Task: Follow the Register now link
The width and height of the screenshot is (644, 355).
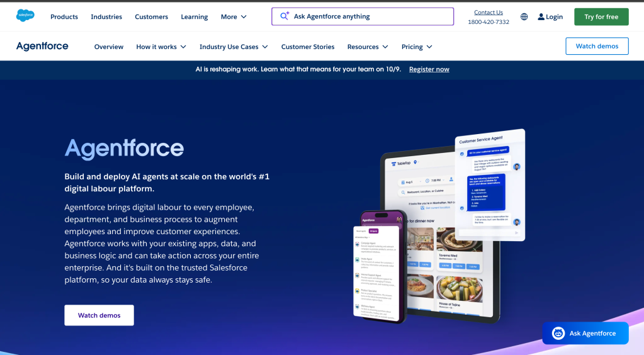Action: tap(429, 69)
